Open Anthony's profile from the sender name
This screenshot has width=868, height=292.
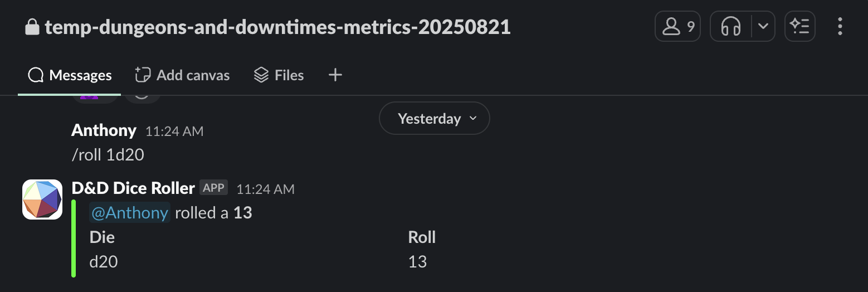click(x=104, y=130)
